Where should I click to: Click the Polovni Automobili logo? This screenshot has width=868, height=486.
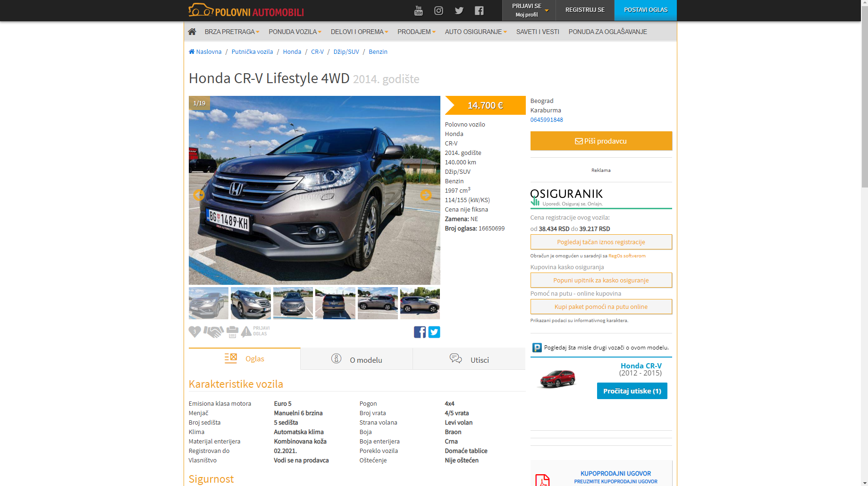coord(246,10)
